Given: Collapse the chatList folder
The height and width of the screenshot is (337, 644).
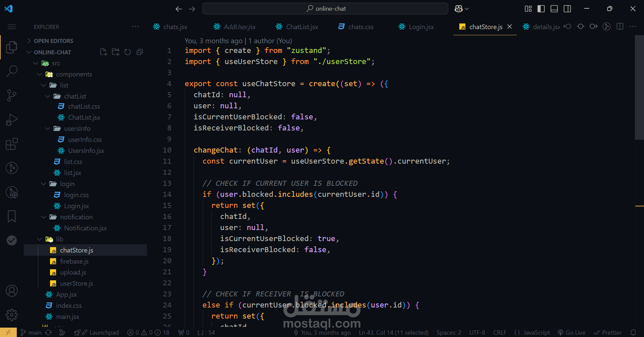Looking at the screenshot, I should click(x=48, y=96).
